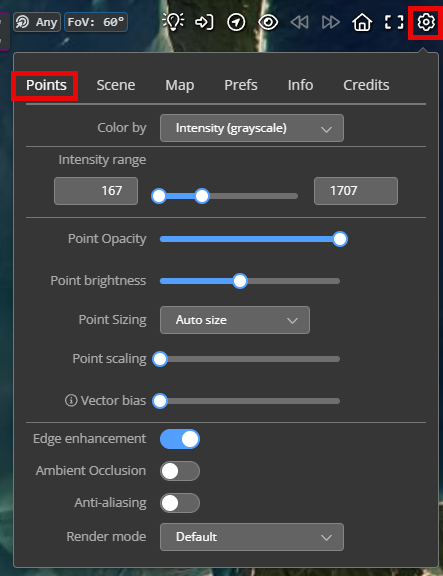This screenshot has height=576, width=443.
Task: Toggle the eye visibility icon
Action: (x=268, y=22)
